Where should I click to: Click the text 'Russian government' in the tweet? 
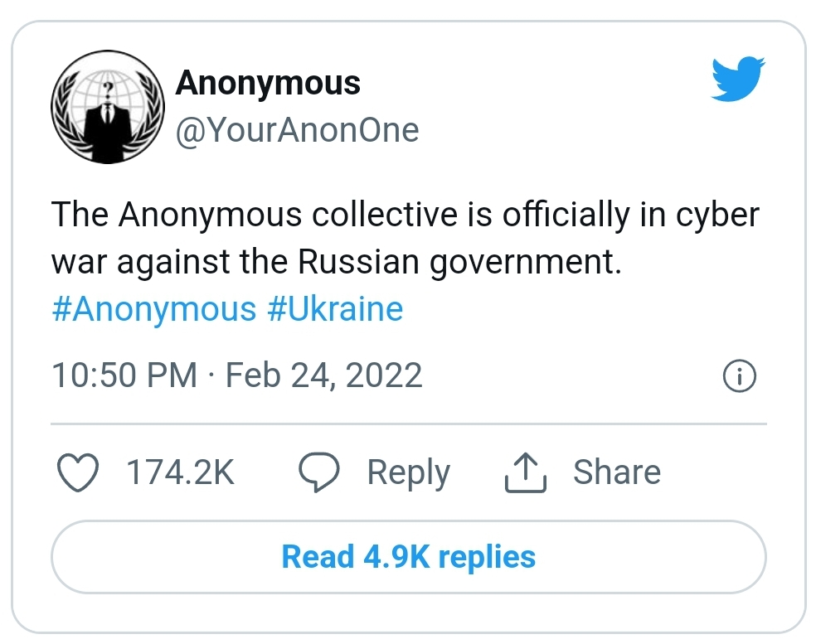(457, 263)
